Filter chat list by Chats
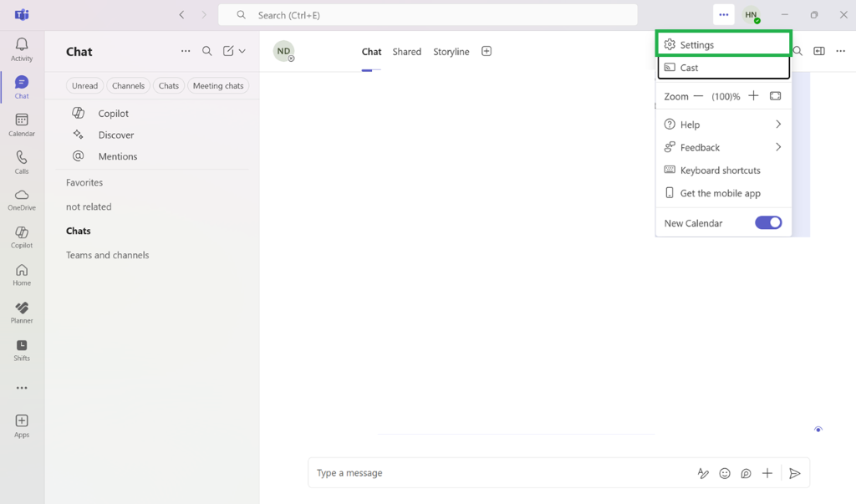Screen dimensions: 856x504 (x=169, y=86)
